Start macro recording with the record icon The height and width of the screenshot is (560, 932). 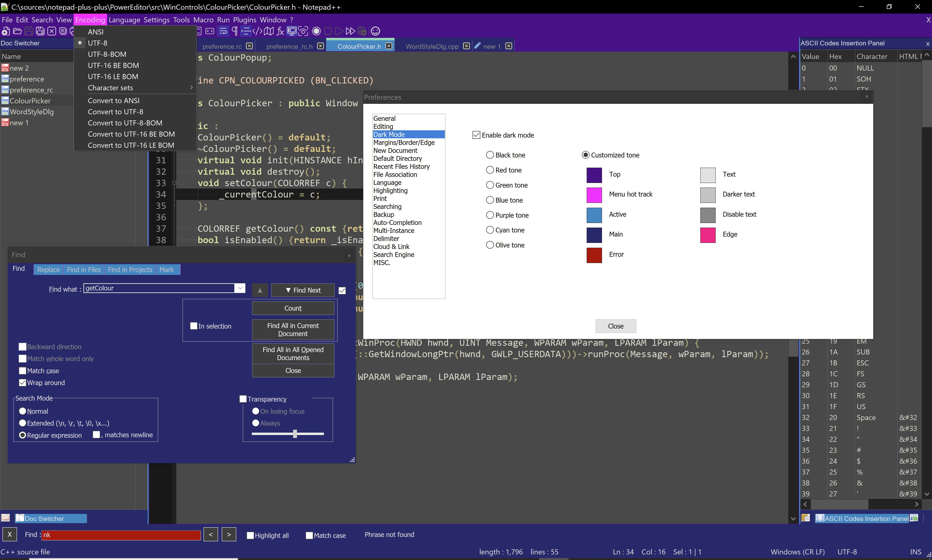pos(316,31)
